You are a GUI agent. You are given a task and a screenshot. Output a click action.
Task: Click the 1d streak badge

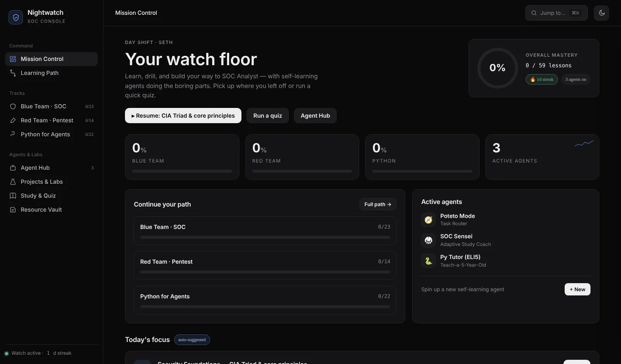click(542, 80)
